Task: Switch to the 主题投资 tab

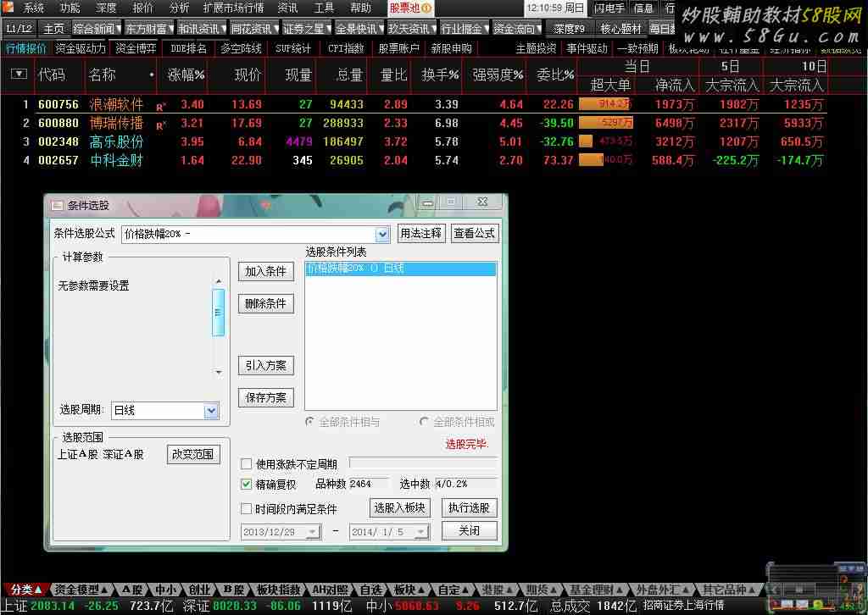Action: (x=536, y=48)
